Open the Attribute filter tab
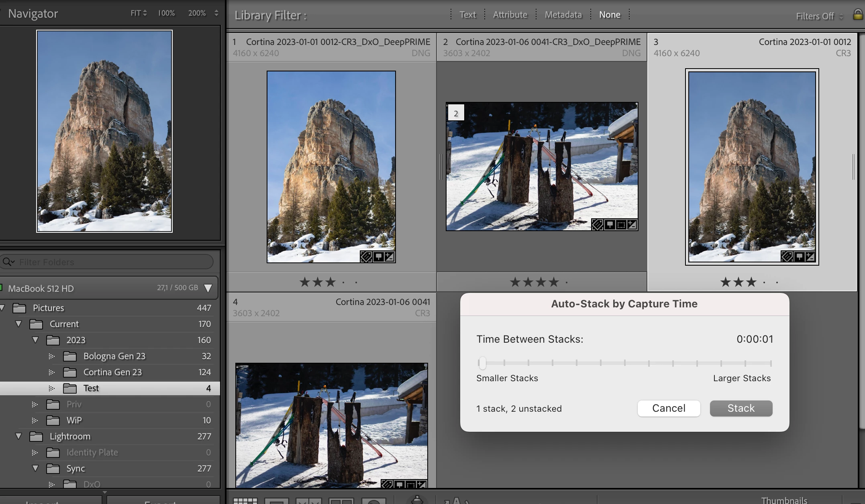 point(510,15)
